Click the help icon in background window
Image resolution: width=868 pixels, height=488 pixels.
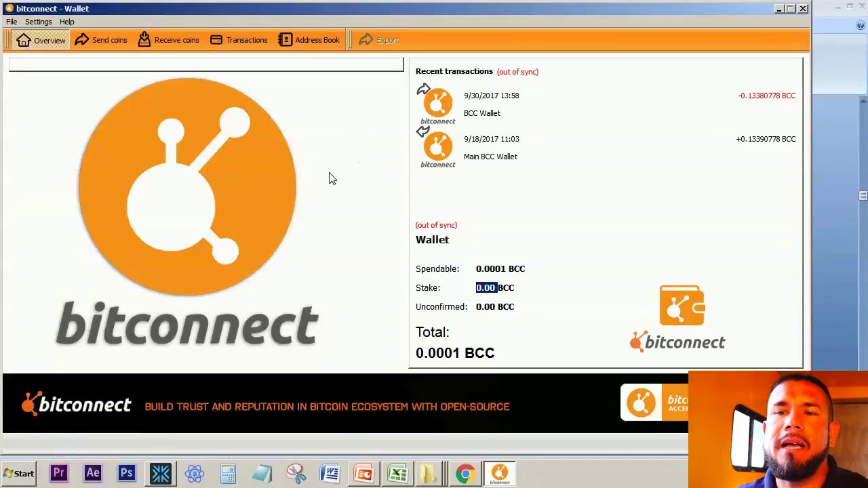click(x=861, y=25)
